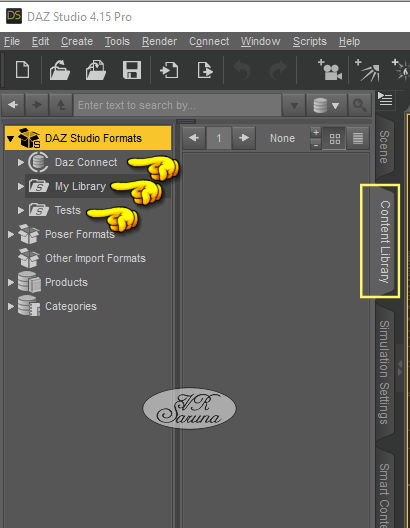Viewport: 410px width, 528px height.
Task: Open the Edit menu
Action: 40,41
